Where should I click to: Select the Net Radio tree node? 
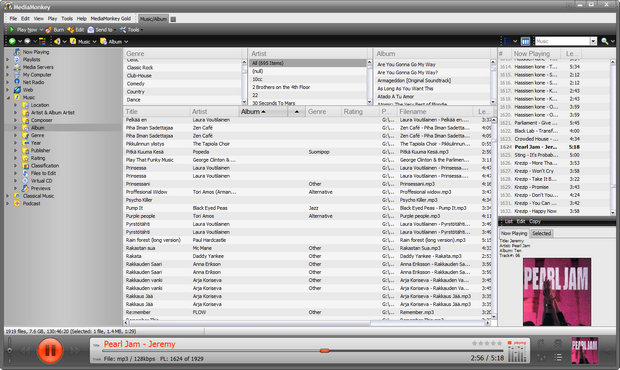tap(33, 82)
